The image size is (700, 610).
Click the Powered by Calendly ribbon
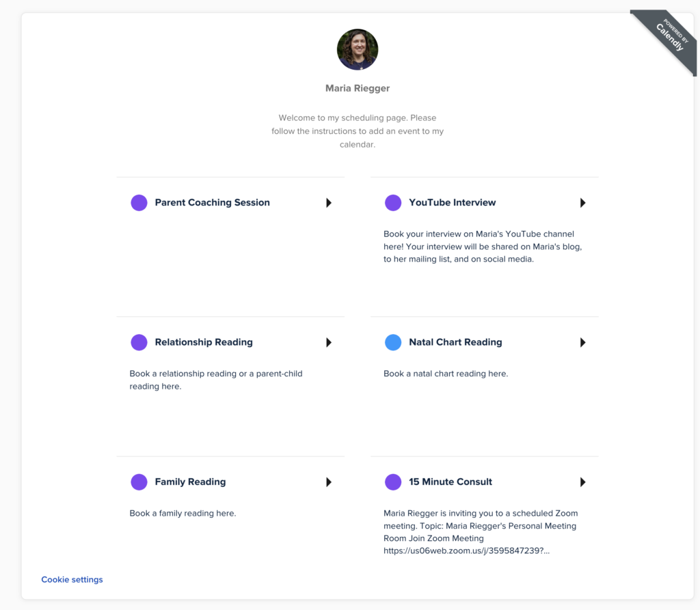(x=668, y=38)
